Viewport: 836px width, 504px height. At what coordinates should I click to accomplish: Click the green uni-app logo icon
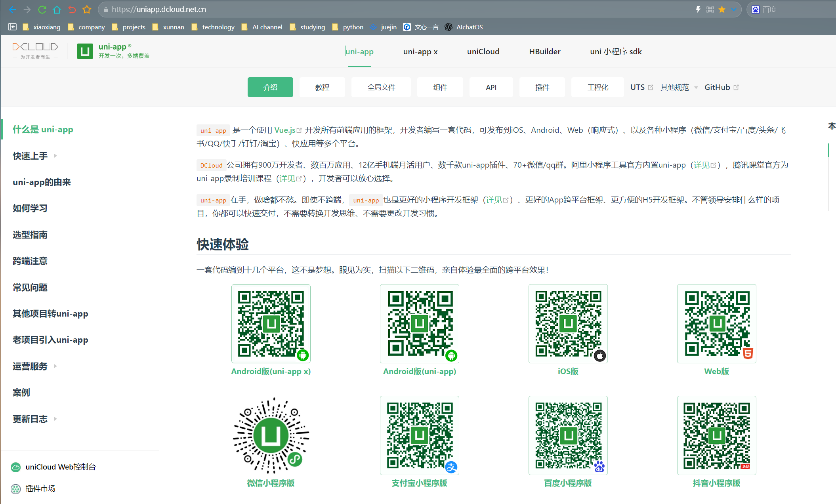[85, 51]
